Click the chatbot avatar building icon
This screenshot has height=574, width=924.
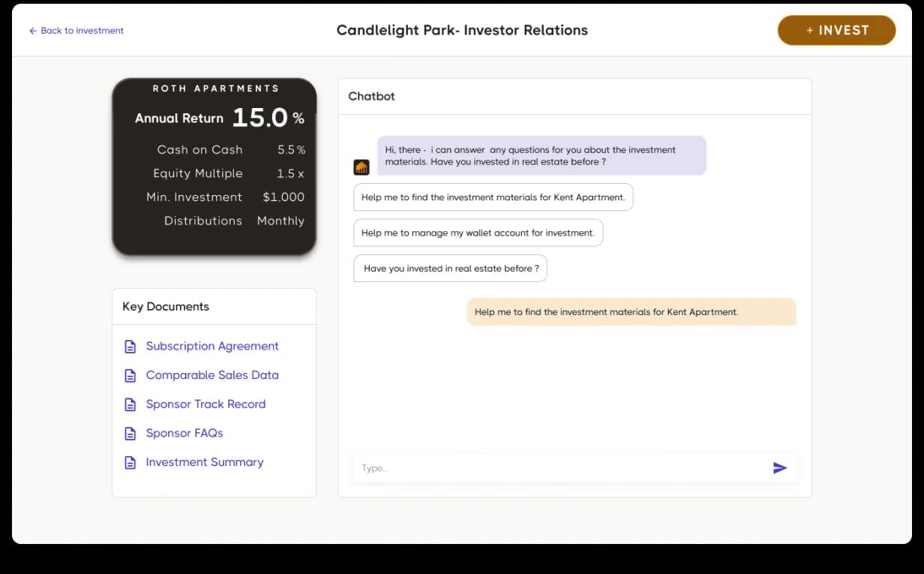click(361, 167)
